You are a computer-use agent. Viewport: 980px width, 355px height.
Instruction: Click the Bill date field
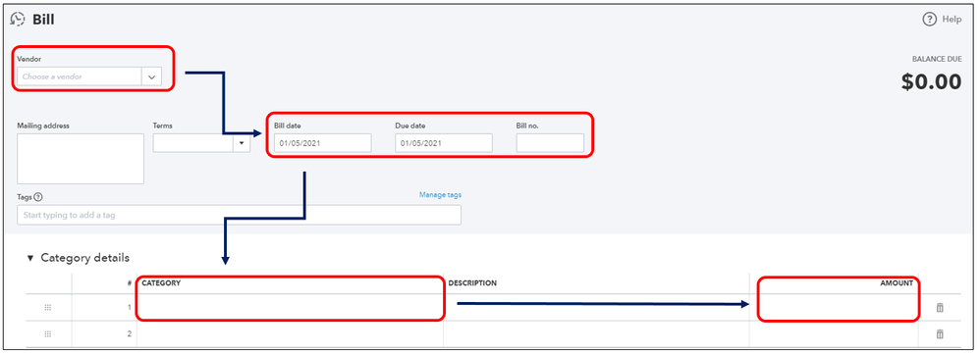pyautogui.click(x=322, y=143)
